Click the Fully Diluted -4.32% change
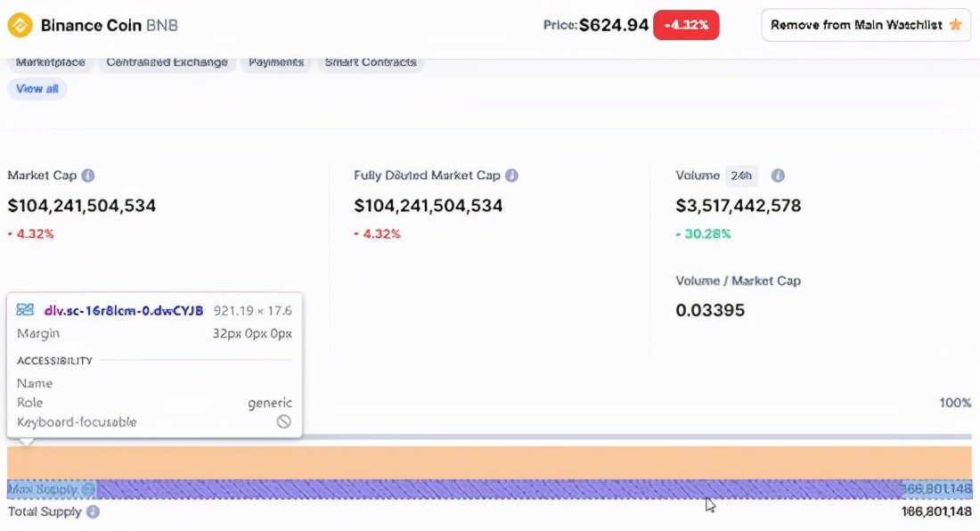980x531 pixels. (x=377, y=233)
